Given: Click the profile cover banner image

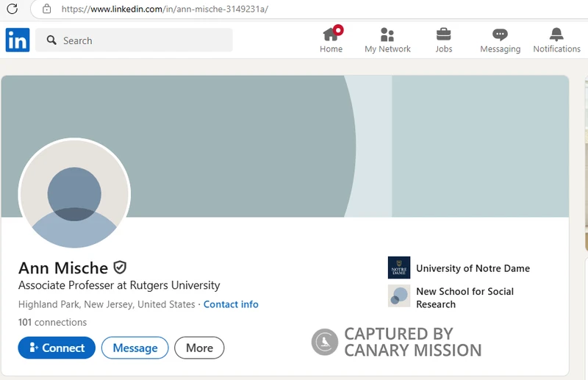Looking at the screenshot, I should 285,146.
